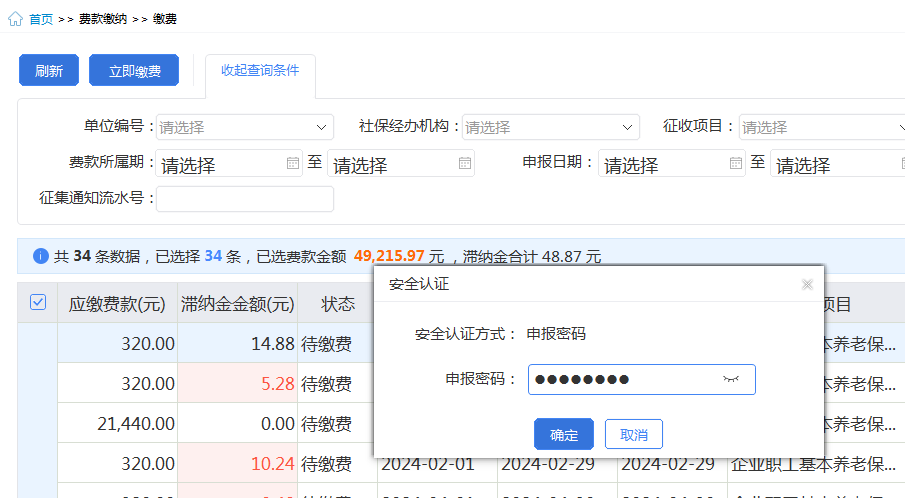Open the 单位编号 dropdown

[245, 127]
